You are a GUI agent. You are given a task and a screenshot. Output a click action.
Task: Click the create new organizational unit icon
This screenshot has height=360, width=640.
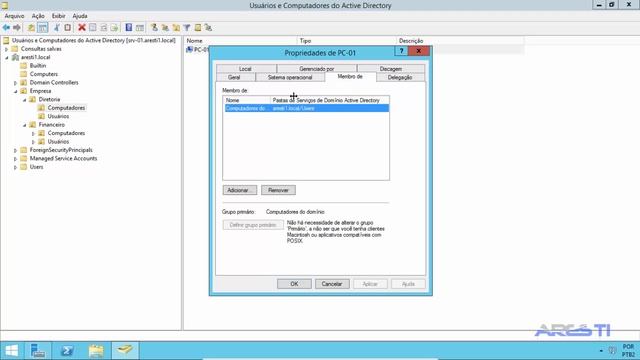click(176, 28)
